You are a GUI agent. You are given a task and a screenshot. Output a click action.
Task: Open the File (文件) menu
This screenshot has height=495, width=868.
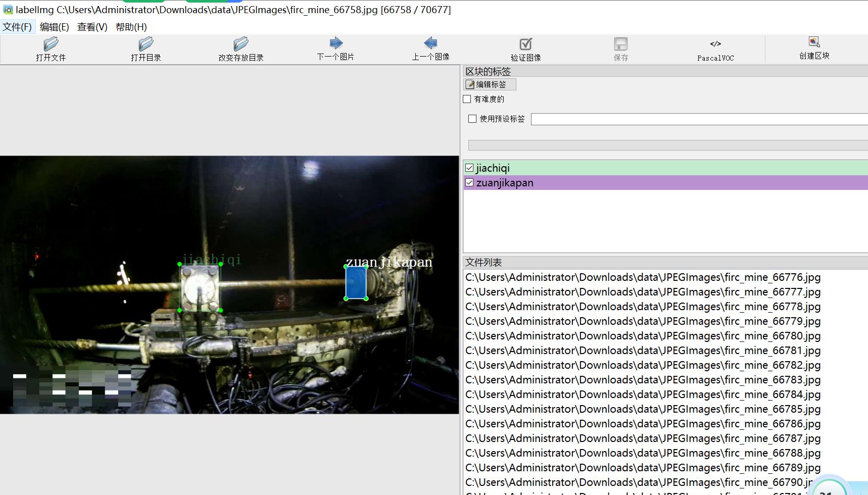click(17, 27)
